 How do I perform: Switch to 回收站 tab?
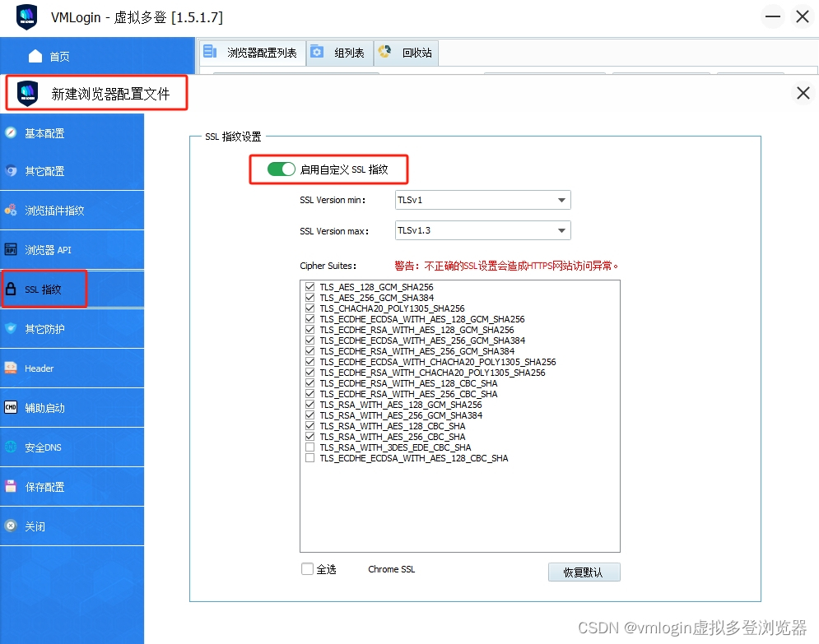click(x=407, y=53)
